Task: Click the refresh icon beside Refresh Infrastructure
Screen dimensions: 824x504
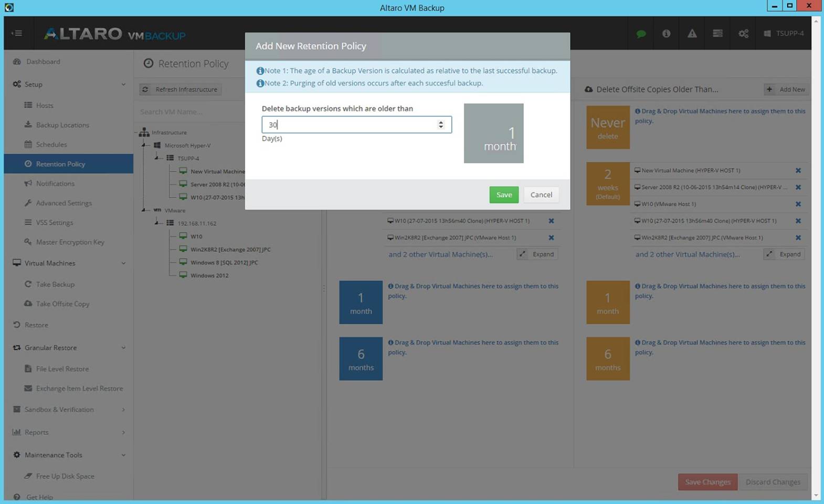Action: (145, 90)
